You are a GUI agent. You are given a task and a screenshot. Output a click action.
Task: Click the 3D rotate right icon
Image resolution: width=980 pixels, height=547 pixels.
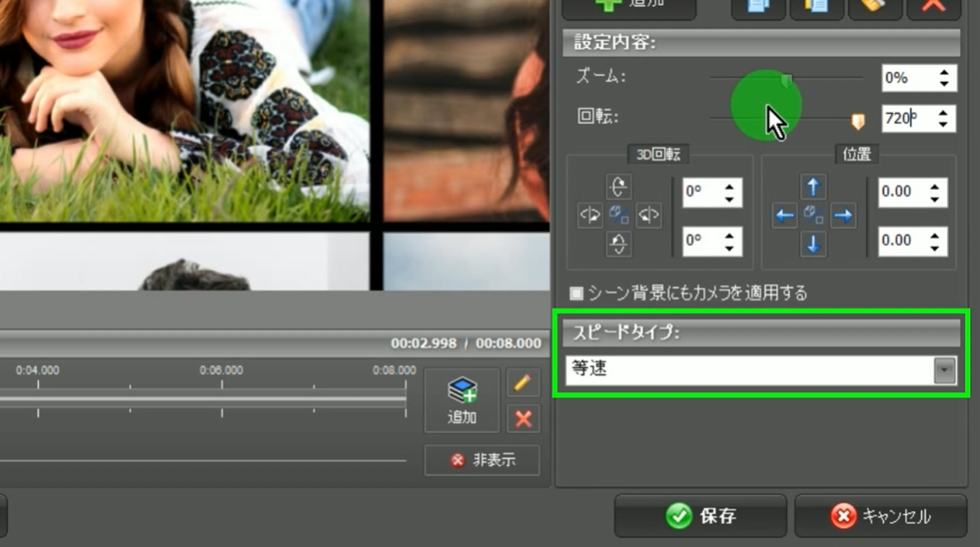pyautogui.click(x=649, y=216)
